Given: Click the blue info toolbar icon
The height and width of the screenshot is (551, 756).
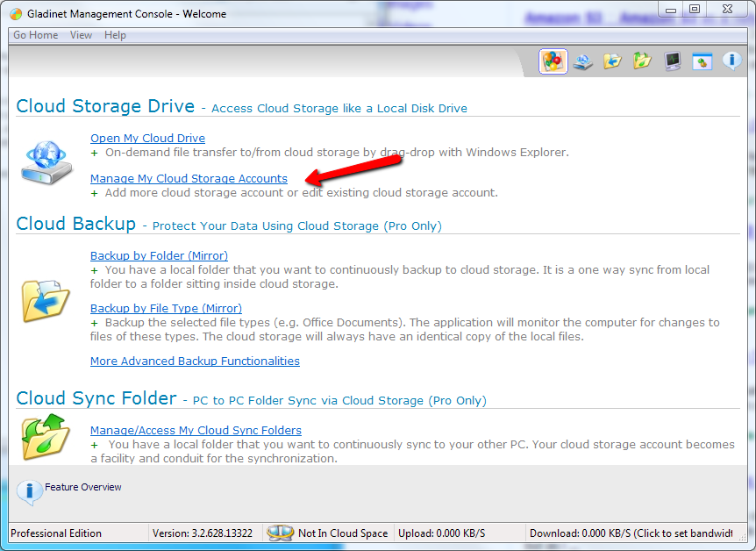Looking at the screenshot, I should tap(732, 61).
